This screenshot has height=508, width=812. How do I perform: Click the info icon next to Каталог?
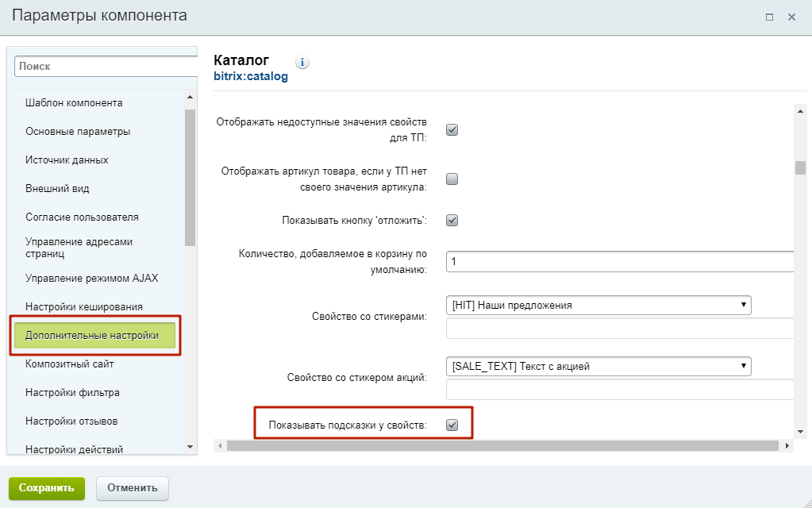click(302, 63)
